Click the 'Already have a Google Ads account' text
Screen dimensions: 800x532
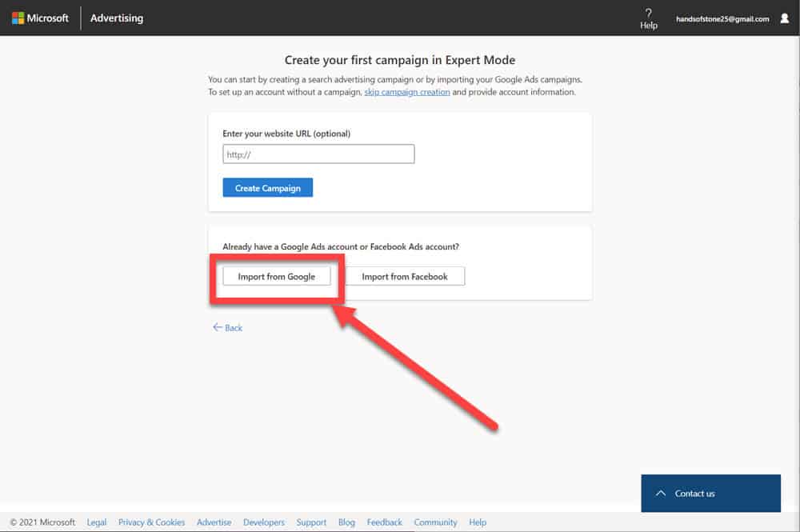(x=341, y=247)
